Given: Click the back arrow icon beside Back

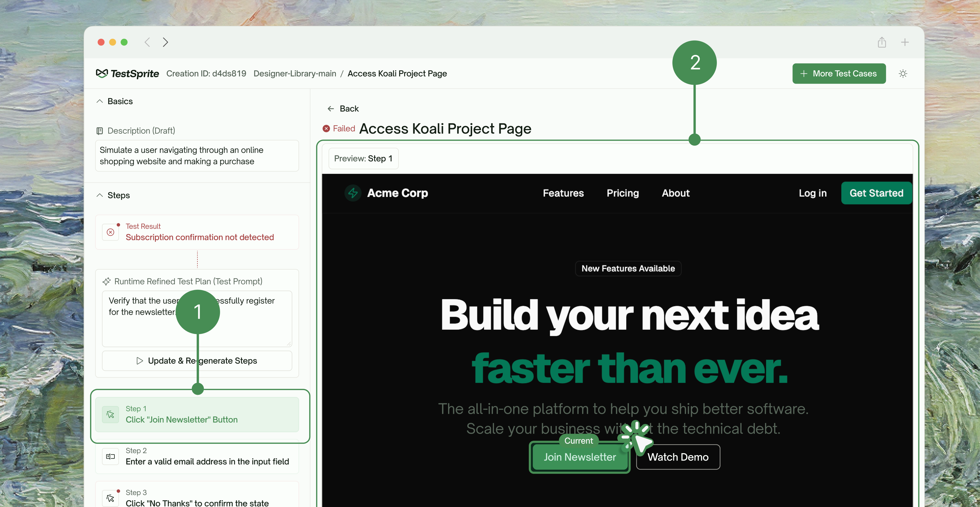Looking at the screenshot, I should 331,109.
